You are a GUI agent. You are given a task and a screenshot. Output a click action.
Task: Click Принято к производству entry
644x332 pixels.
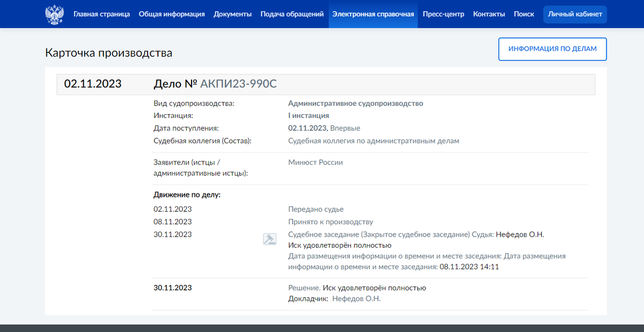tap(331, 222)
